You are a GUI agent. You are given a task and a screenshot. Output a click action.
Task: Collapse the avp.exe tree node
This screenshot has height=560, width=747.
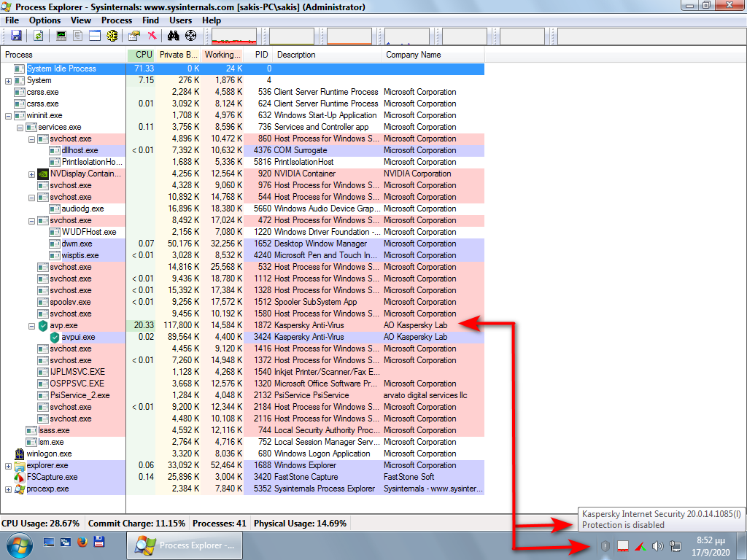(x=31, y=326)
